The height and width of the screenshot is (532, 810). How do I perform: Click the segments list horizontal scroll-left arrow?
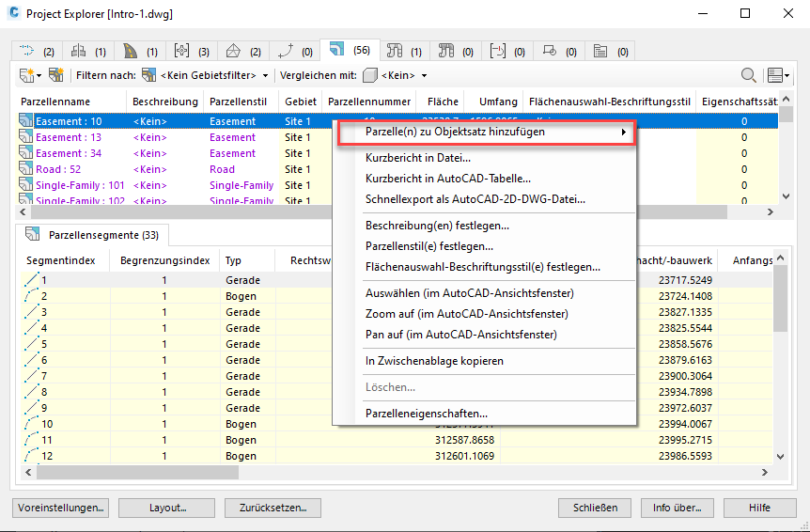28,472
